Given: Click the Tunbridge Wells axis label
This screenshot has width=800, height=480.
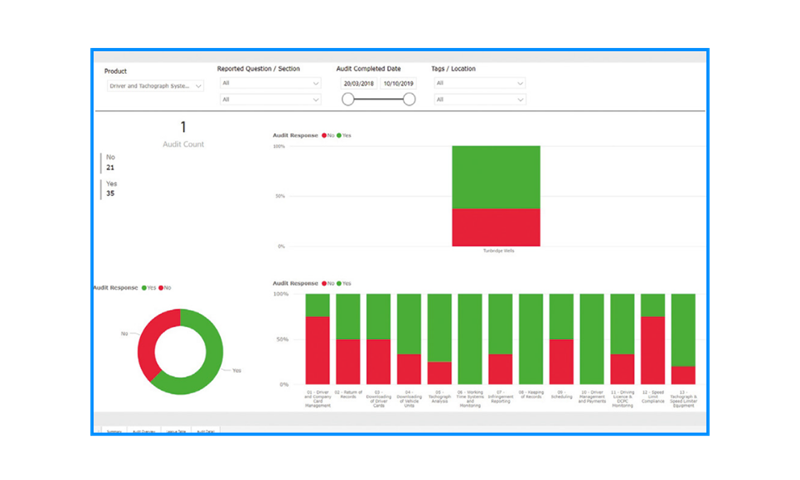Looking at the screenshot, I should point(498,251).
